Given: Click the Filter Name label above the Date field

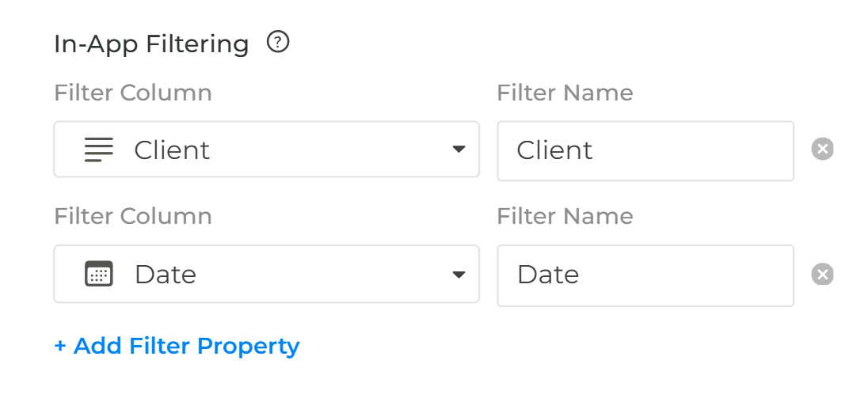Looking at the screenshot, I should (565, 216).
